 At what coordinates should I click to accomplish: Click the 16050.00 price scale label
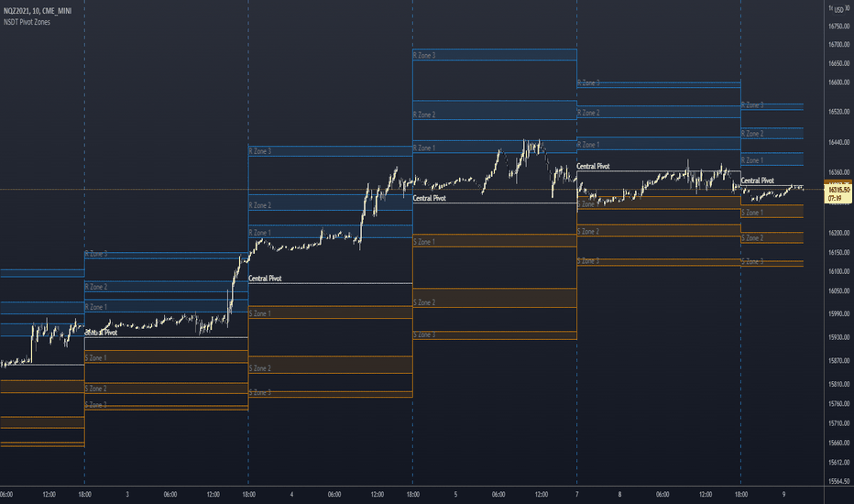click(x=838, y=291)
